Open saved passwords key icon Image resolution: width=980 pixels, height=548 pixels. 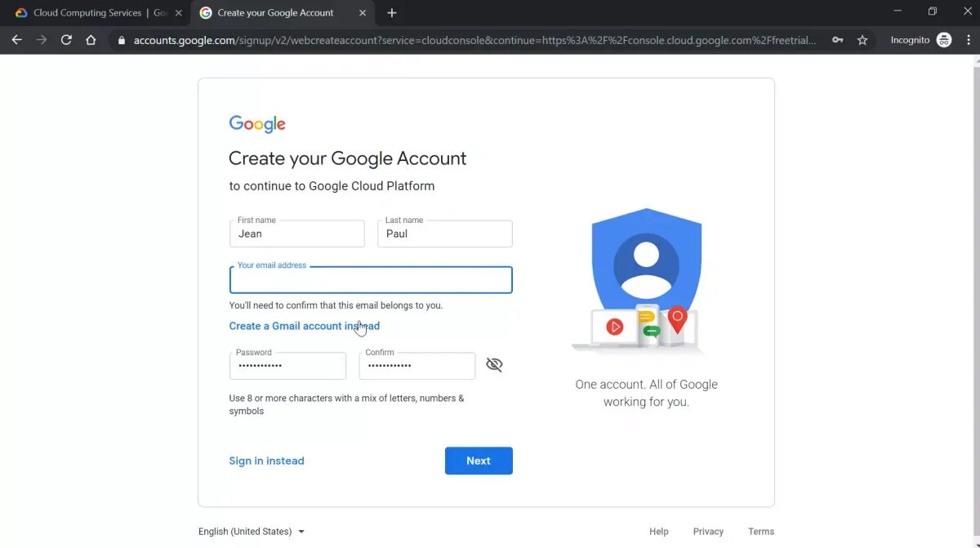pos(838,39)
